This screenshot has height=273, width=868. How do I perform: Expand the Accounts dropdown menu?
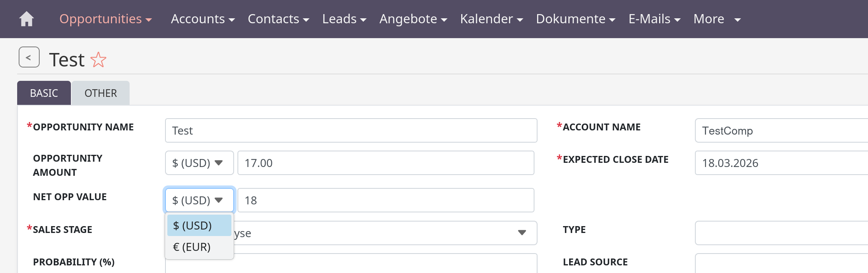coord(202,19)
